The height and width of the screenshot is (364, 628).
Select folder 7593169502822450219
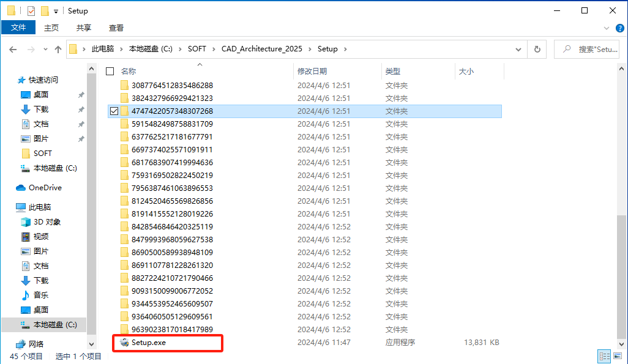point(172,175)
